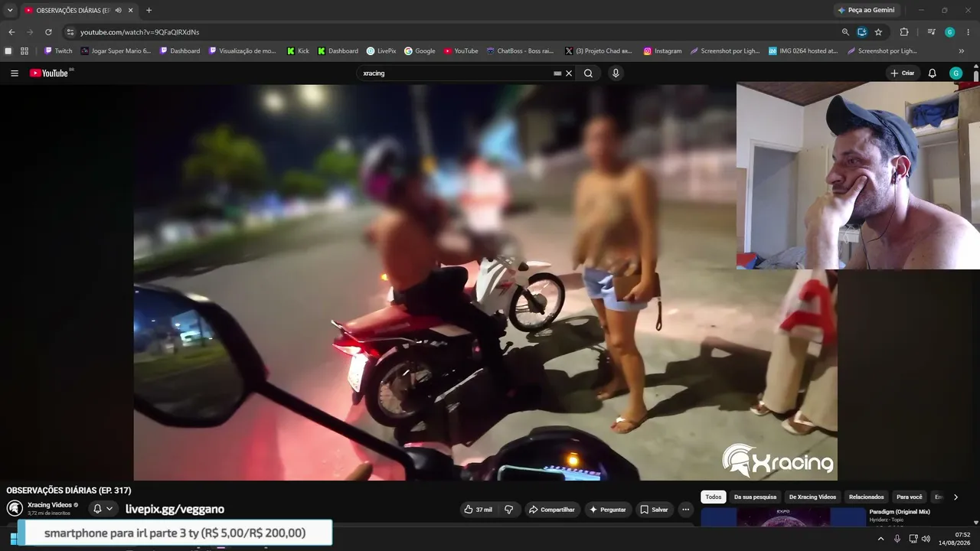980x551 pixels.
Task: Click the taskbar microphone tray icon
Action: [x=897, y=539]
